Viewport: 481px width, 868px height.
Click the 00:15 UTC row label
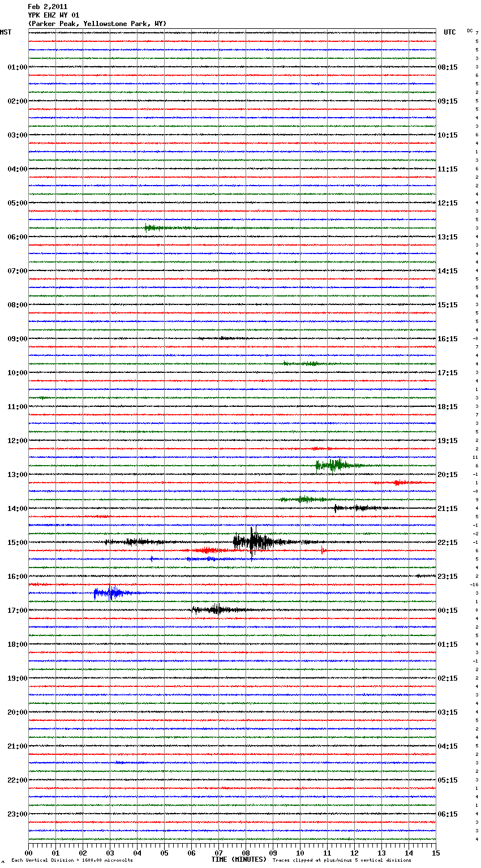click(x=448, y=611)
